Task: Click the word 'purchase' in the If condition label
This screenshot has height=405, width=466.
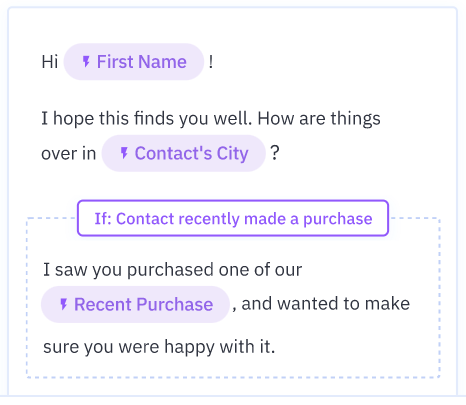Action: 338,219
